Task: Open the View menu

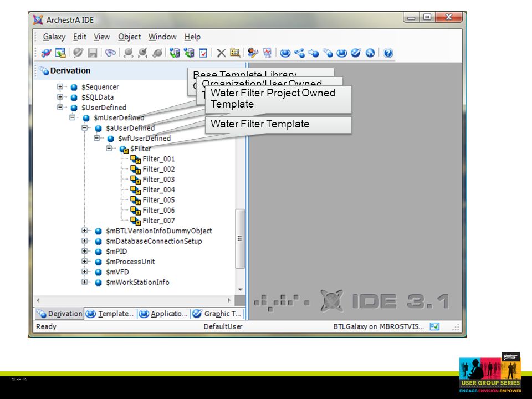Action: point(102,37)
